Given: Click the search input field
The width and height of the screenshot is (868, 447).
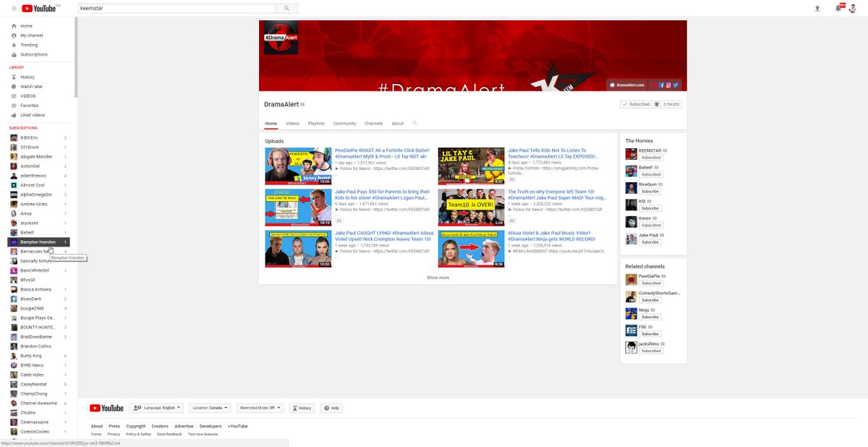Looking at the screenshot, I should (176, 9).
